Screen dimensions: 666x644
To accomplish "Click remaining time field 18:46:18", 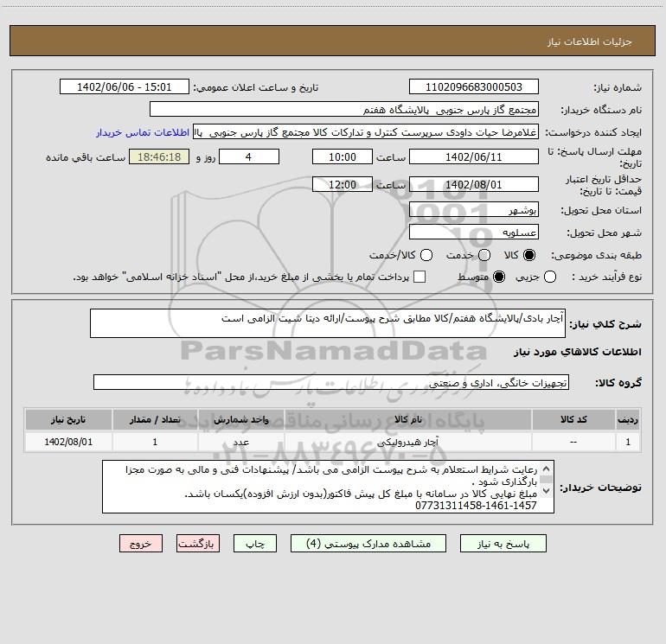I will click(159, 156).
